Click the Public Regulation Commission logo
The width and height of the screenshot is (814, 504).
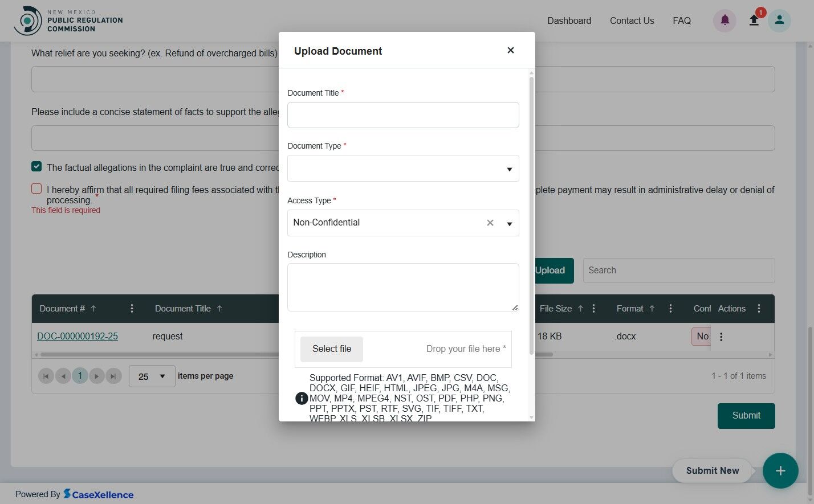coord(68,20)
